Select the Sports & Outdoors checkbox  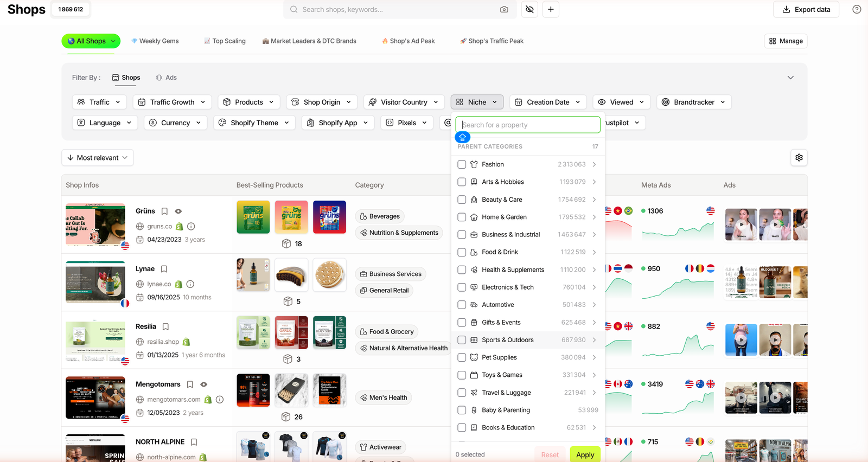coord(462,340)
